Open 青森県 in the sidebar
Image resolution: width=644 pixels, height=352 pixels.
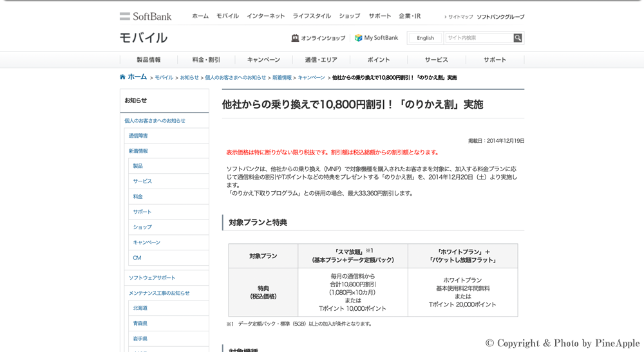[x=140, y=323]
